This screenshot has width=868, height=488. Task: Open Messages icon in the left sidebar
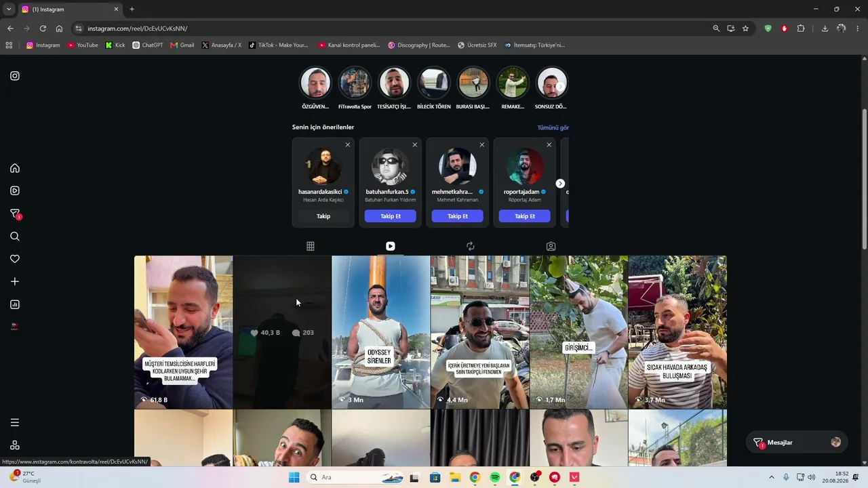(x=15, y=213)
